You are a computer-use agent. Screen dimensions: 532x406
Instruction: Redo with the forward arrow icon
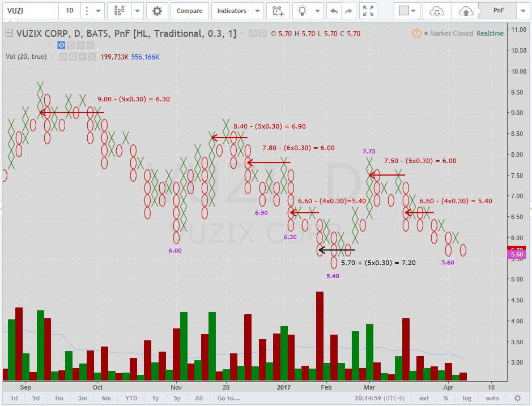(348, 11)
